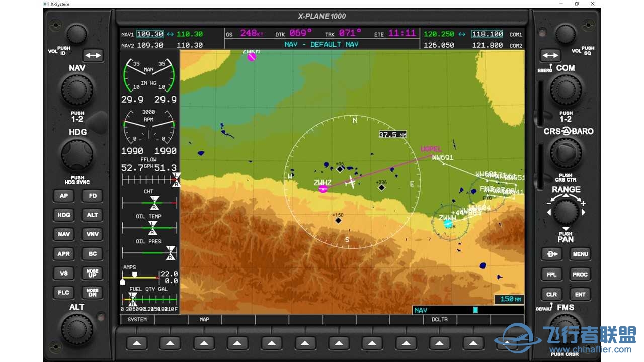
Task: Click the NAV1 active frequency 109.30 box
Action: point(150,34)
